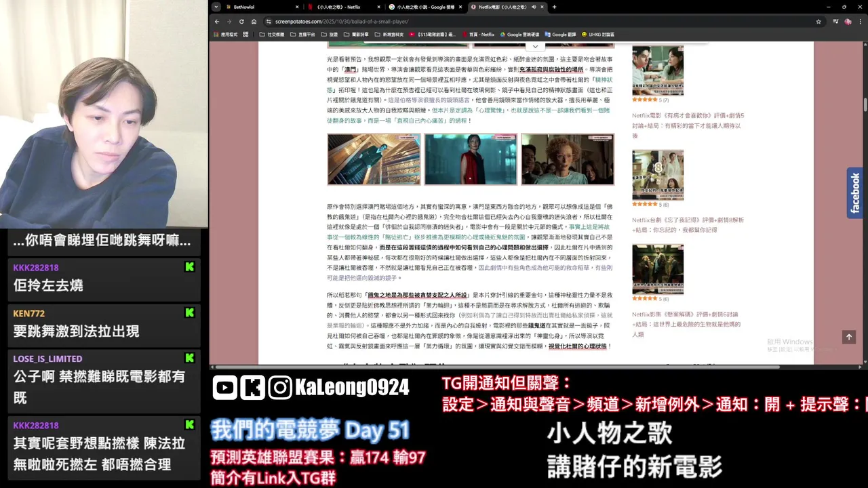Open the media control button in toolbar

(x=835, y=22)
